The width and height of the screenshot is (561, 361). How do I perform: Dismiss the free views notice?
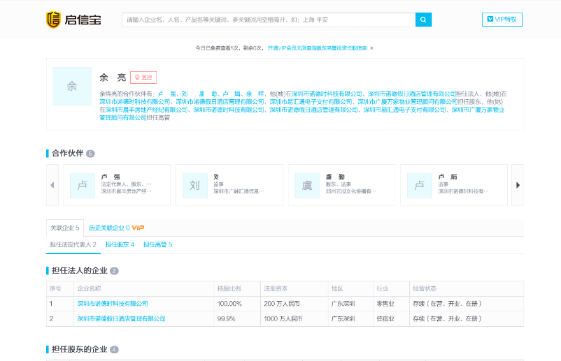pyautogui.click(x=371, y=48)
